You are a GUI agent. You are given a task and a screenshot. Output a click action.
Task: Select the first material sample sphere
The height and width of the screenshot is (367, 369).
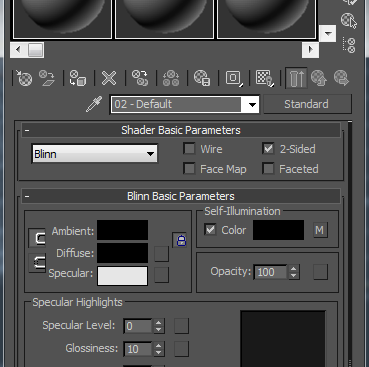pos(62,18)
